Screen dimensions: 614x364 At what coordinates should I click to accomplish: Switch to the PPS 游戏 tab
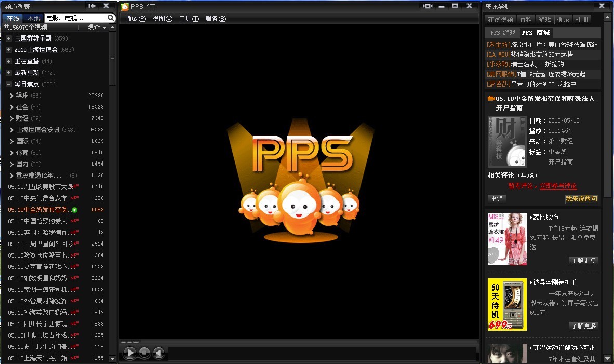pos(503,33)
